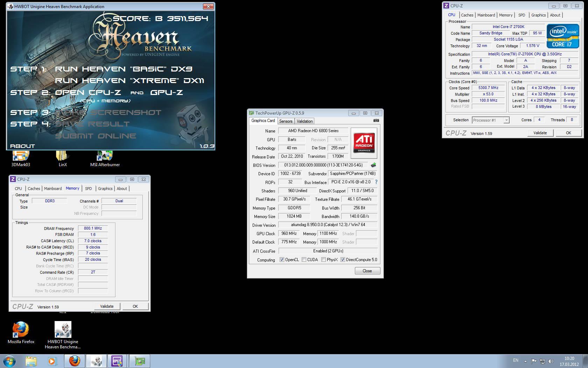Switch to HWBOT Heaven app in the taskbar
This screenshot has height=368, width=588.
click(96, 361)
